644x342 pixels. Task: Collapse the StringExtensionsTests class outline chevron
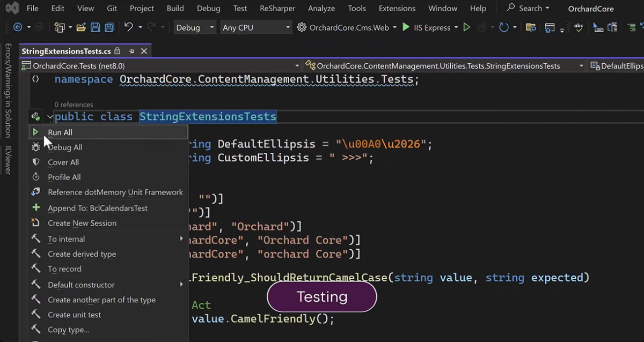[x=50, y=116]
